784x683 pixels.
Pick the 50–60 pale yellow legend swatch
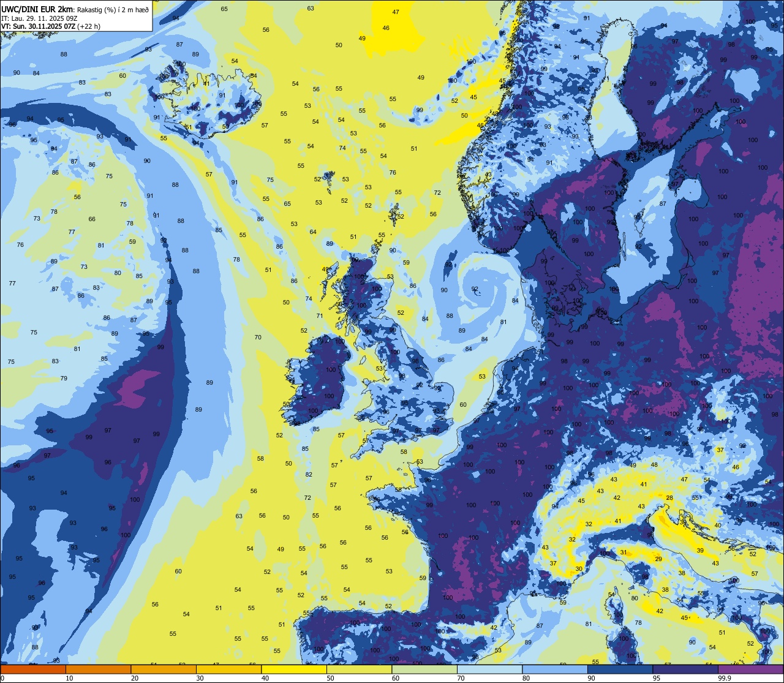pyautogui.click(x=359, y=669)
